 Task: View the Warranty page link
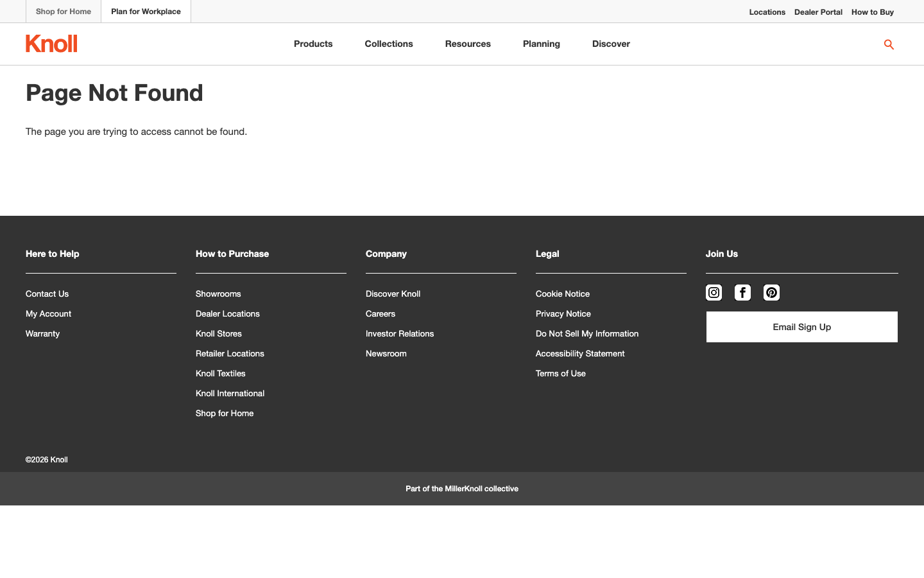click(42, 334)
